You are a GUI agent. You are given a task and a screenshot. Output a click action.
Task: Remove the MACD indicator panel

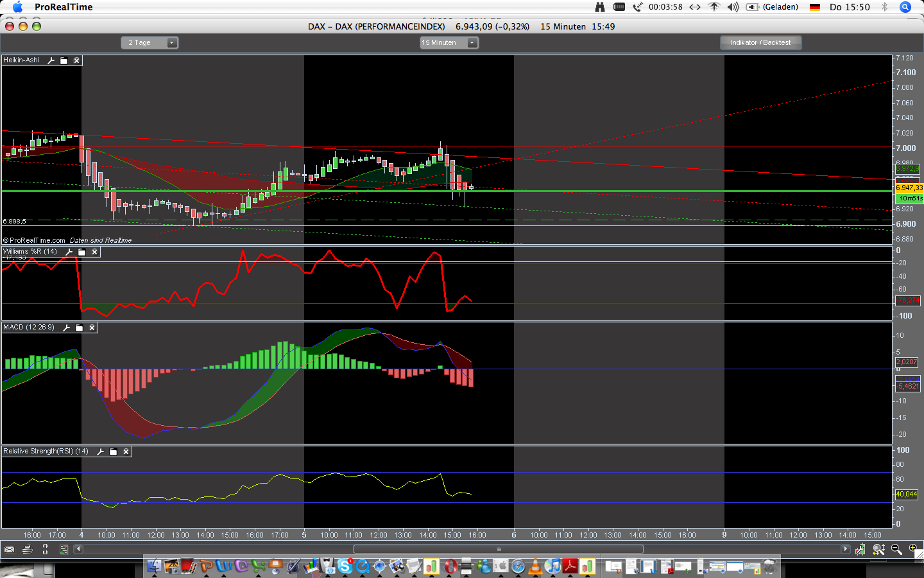click(x=92, y=328)
